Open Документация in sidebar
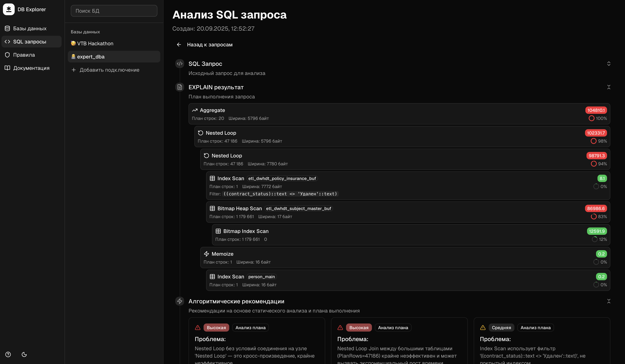 31,68
